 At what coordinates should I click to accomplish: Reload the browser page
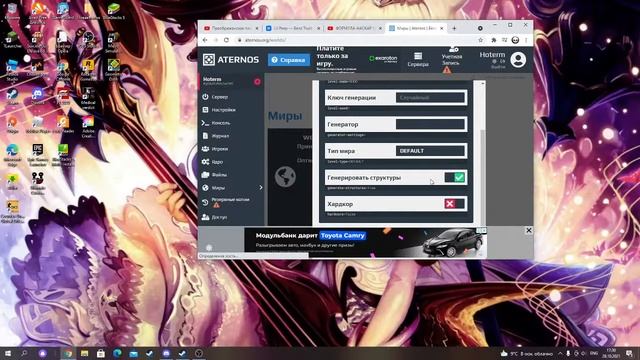tap(226, 40)
